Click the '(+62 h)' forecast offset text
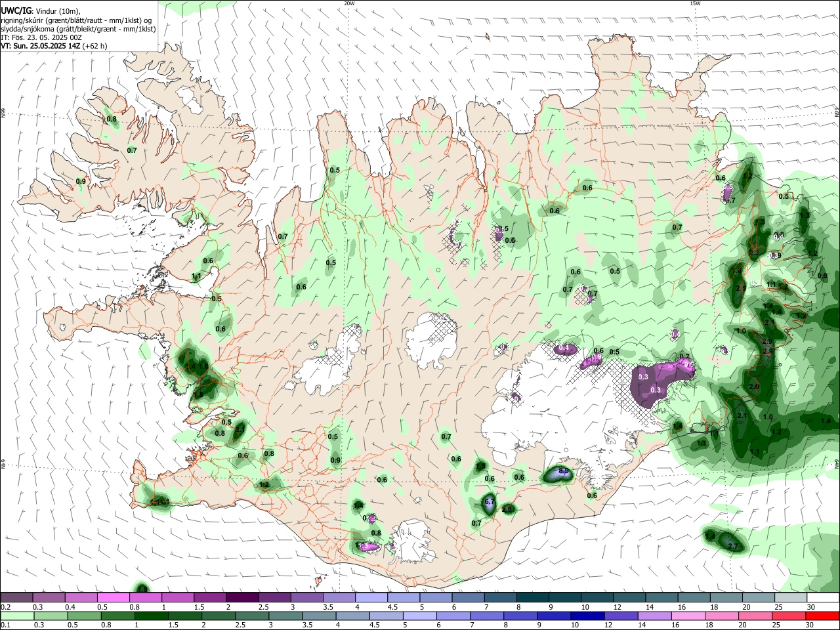Screen dimensions: 840x630 point(95,46)
